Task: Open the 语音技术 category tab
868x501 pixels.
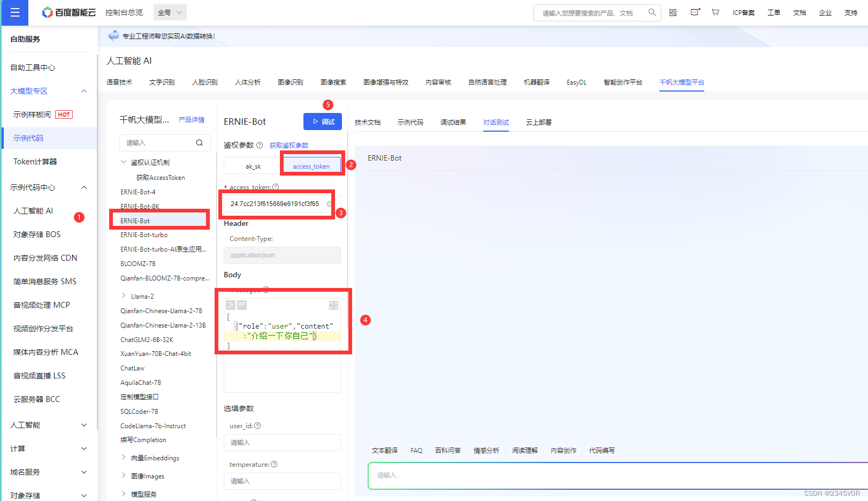Action: 119,82
